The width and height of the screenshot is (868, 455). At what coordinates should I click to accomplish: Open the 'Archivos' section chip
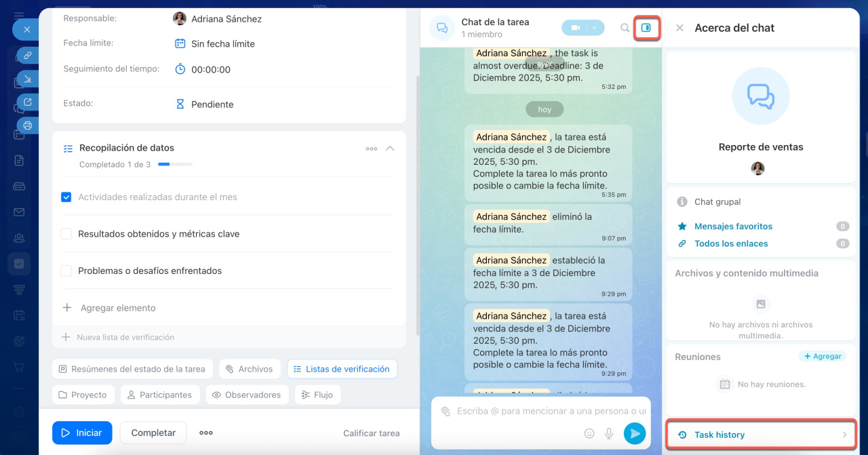pos(250,369)
